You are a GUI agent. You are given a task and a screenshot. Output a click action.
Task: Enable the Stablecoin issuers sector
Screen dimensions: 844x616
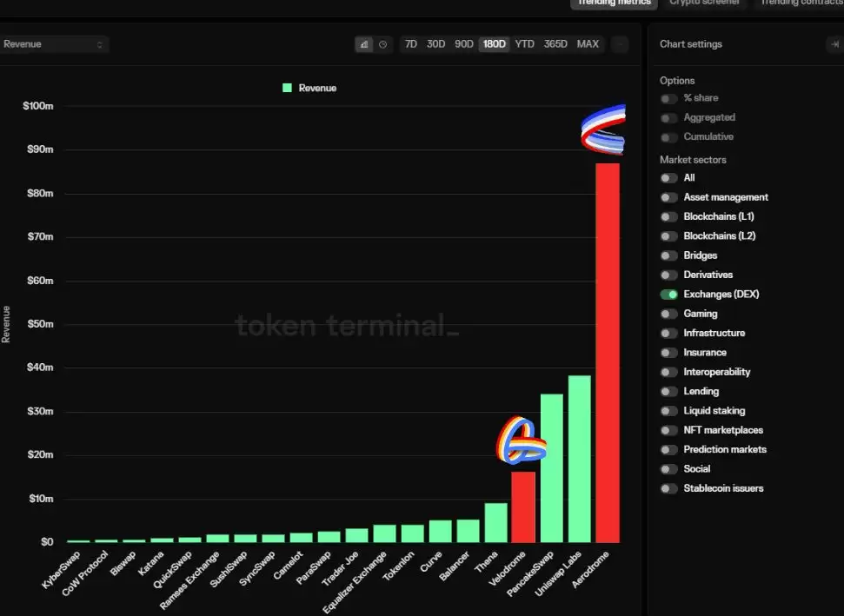668,488
